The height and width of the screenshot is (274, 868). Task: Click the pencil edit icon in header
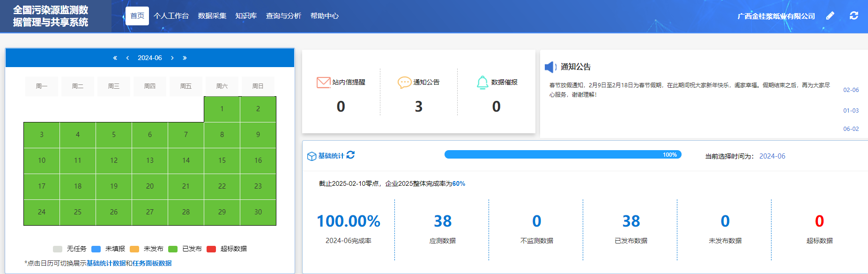point(830,16)
